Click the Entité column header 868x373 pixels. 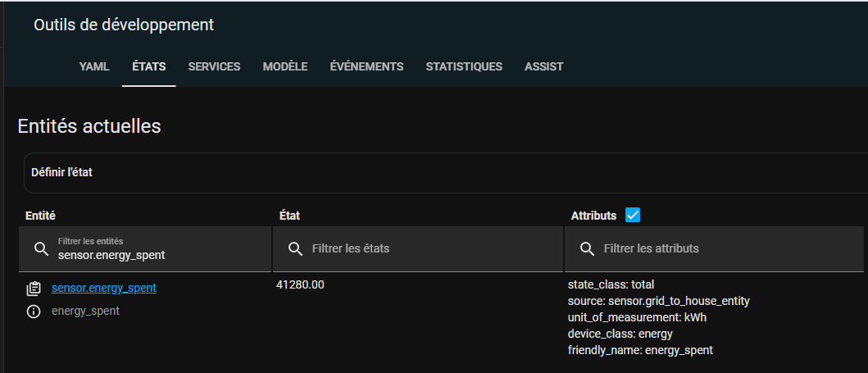pos(40,216)
